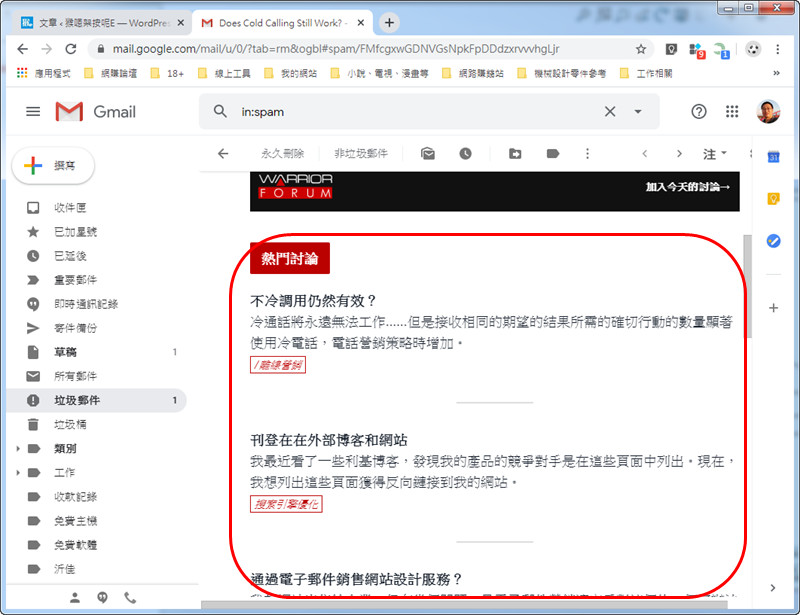Open the Hangouts phone calls icon
This screenshot has height=615, width=800.
[x=130, y=598]
